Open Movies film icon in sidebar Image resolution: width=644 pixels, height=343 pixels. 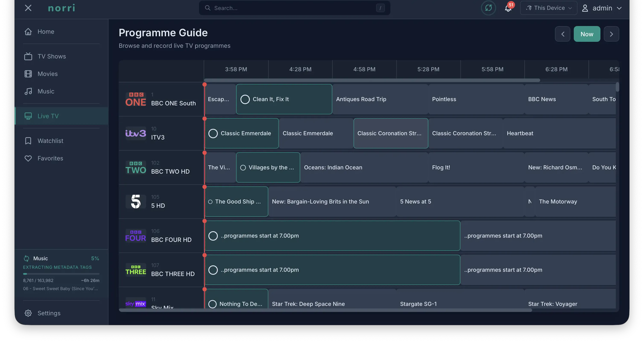click(28, 74)
